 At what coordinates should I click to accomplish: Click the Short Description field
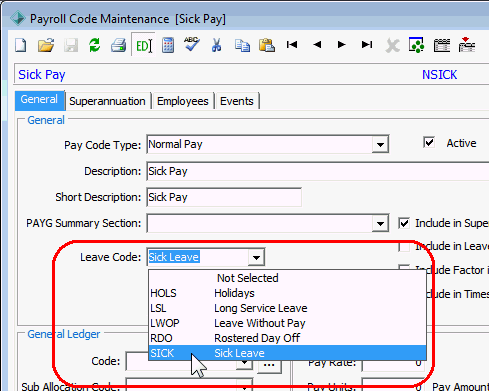click(x=224, y=197)
